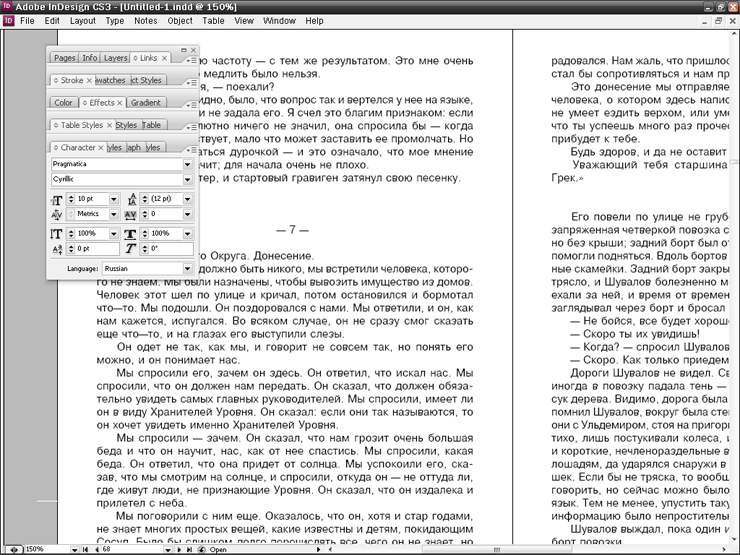Click the Open status menu arrow
This screenshot has height=555, width=740.
click(x=319, y=550)
